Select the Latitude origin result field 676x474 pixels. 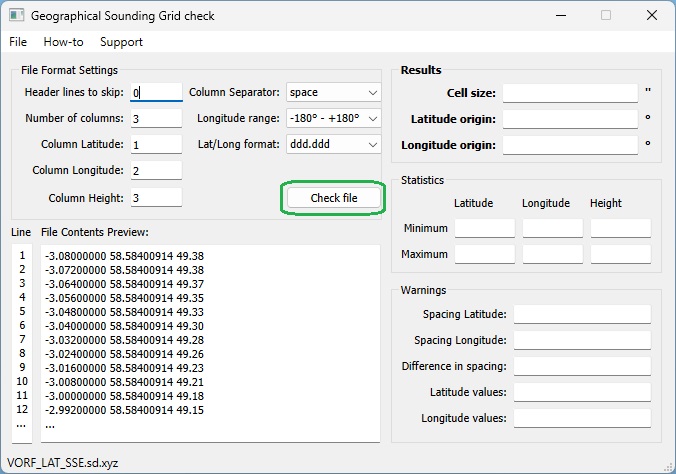tap(570, 119)
